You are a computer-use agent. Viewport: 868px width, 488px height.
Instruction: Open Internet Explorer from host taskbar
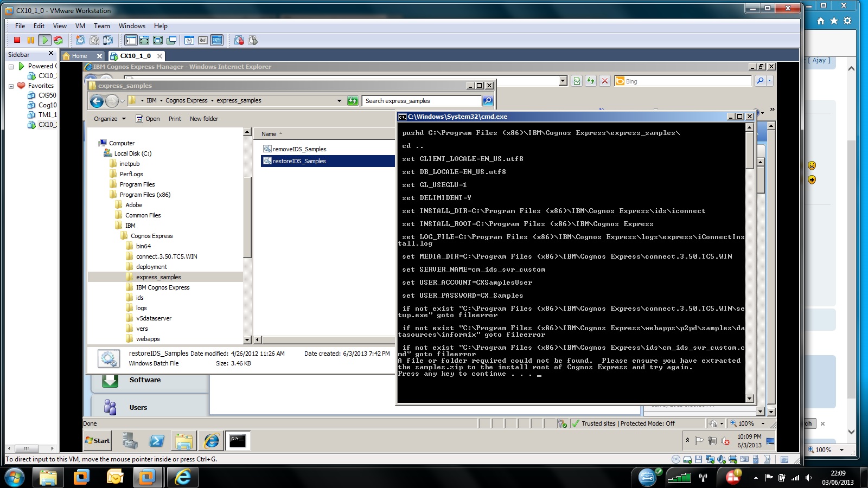(x=182, y=477)
